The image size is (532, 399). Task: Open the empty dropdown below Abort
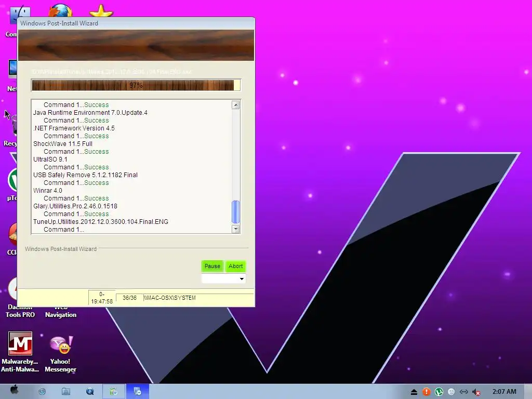tap(223, 278)
